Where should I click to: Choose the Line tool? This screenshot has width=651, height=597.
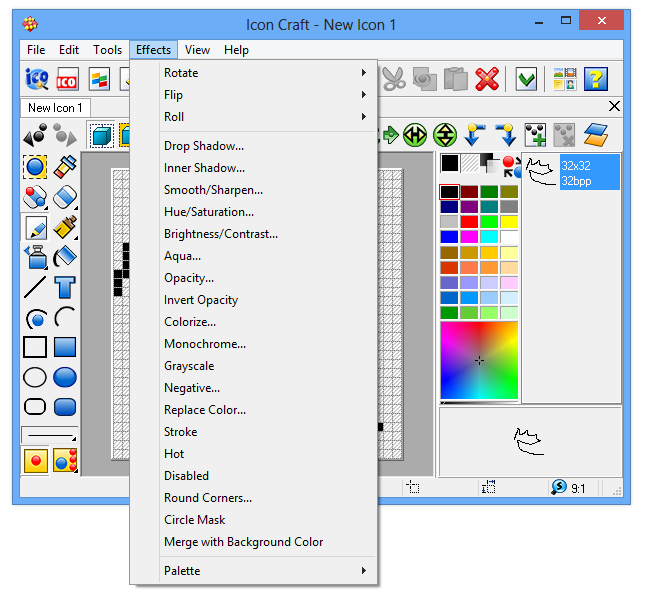(35, 287)
